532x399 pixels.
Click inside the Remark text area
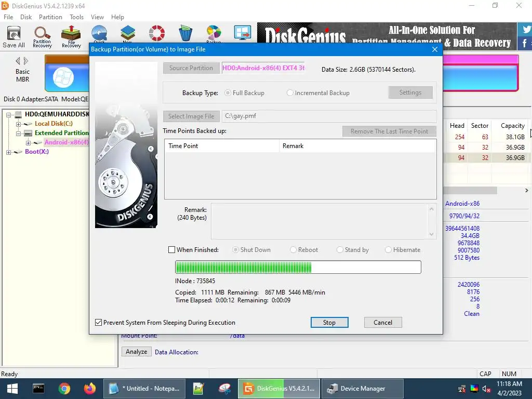pos(318,221)
